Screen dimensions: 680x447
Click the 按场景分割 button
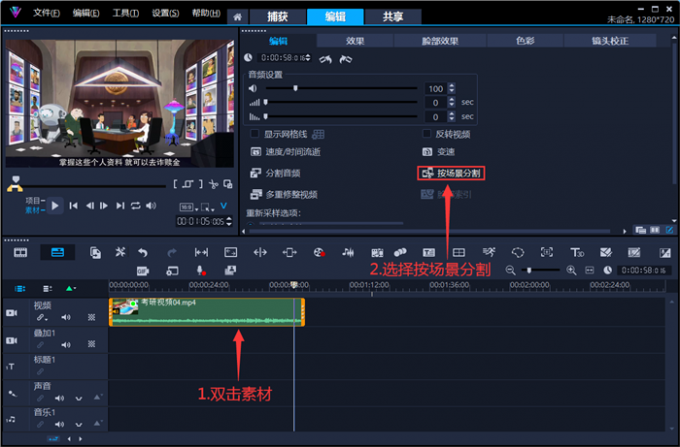click(451, 173)
